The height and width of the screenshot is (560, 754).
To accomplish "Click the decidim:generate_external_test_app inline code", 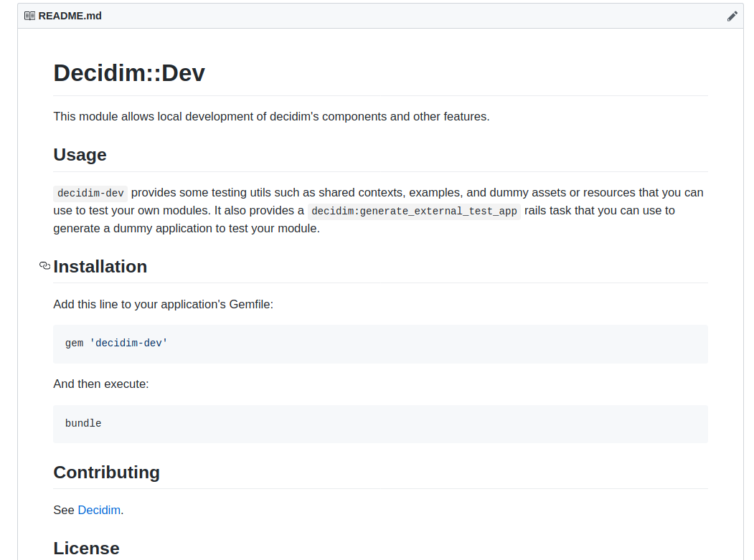I will click(414, 211).
